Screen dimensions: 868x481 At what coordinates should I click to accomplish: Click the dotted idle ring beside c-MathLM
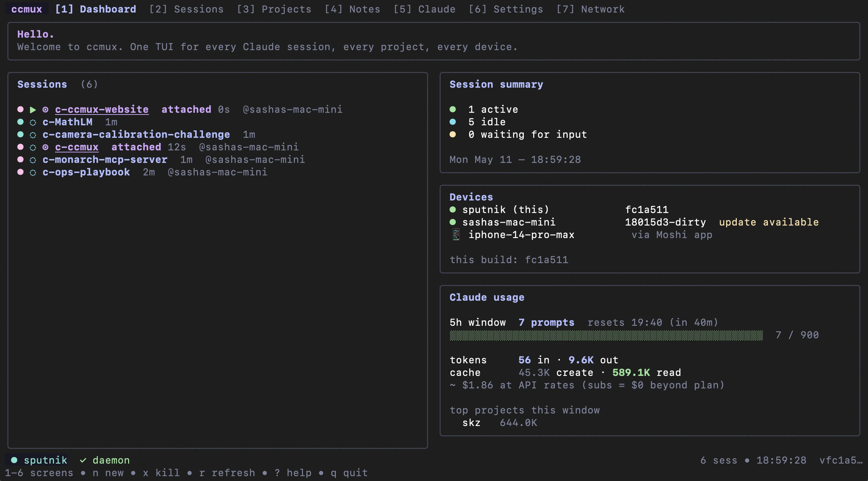coord(33,123)
